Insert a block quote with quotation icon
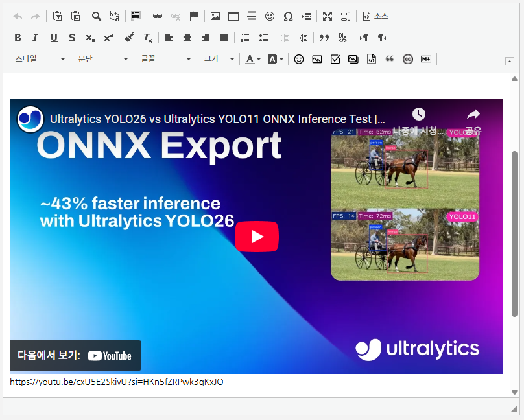The width and height of the screenshot is (524, 420). [324, 38]
